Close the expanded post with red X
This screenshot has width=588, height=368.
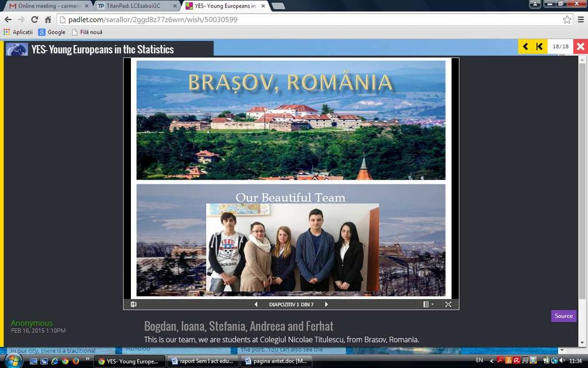(581, 47)
